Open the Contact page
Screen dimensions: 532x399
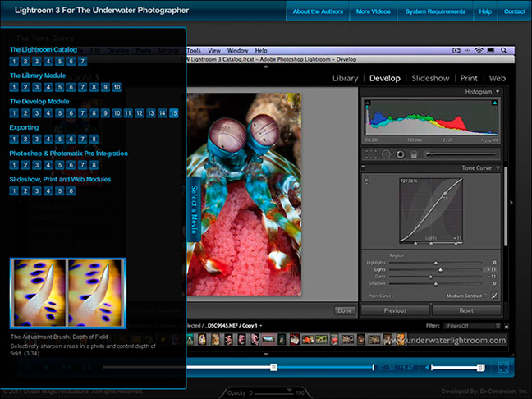[515, 11]
